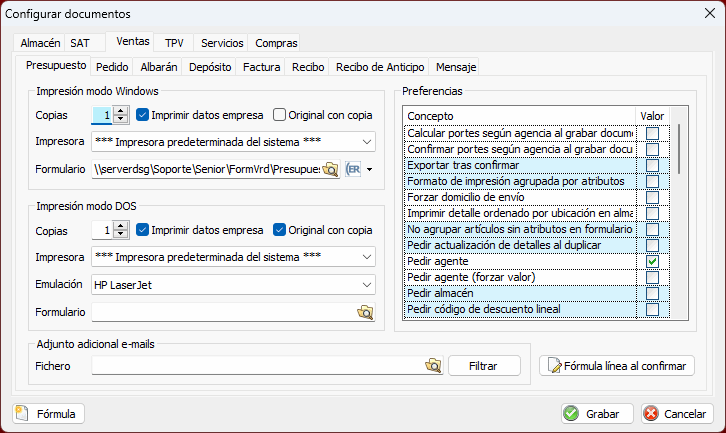Enable Windows Original con copia checkbox
The height and width of the screenshot is (433, 726).
[x=279, y=115]
